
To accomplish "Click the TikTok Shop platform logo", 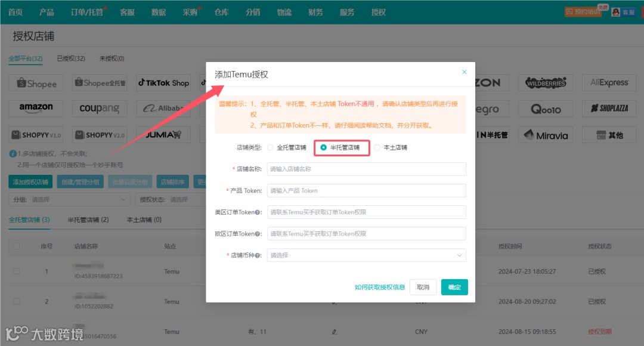I will point(163,83).
